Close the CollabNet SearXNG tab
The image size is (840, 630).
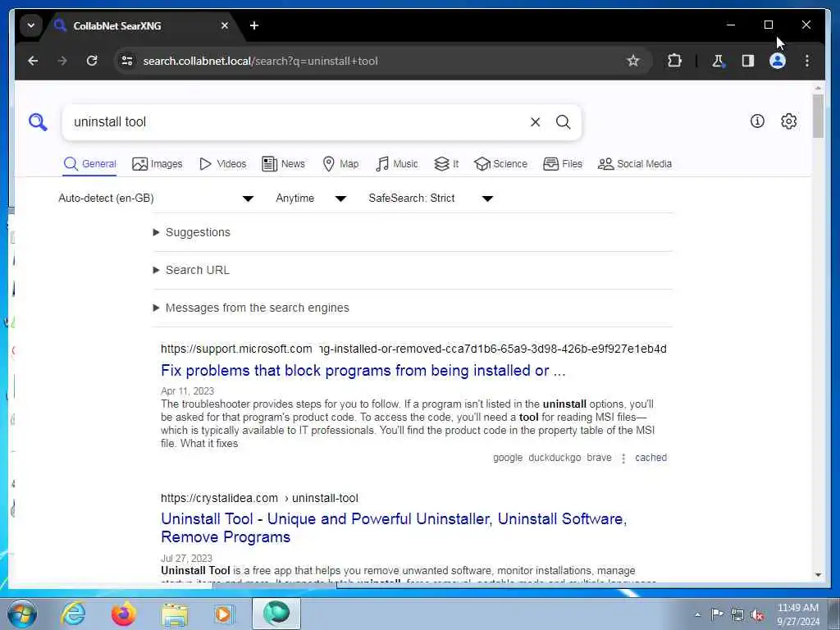[225, 25]
